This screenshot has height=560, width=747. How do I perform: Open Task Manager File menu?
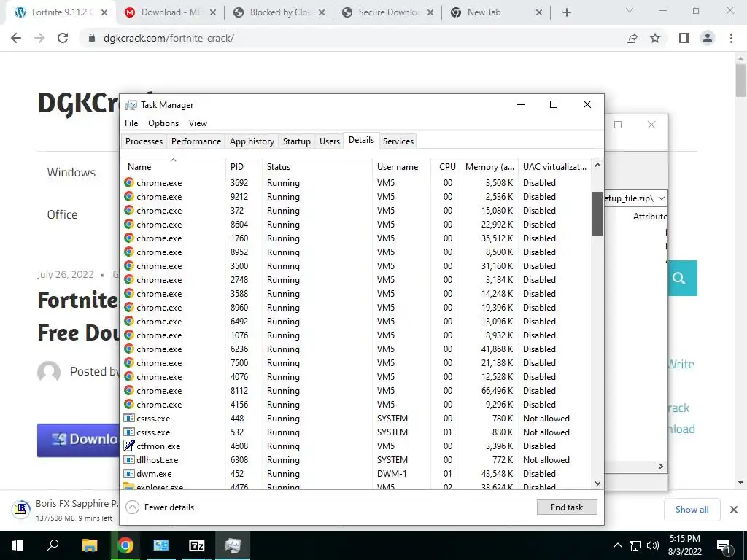131,122
